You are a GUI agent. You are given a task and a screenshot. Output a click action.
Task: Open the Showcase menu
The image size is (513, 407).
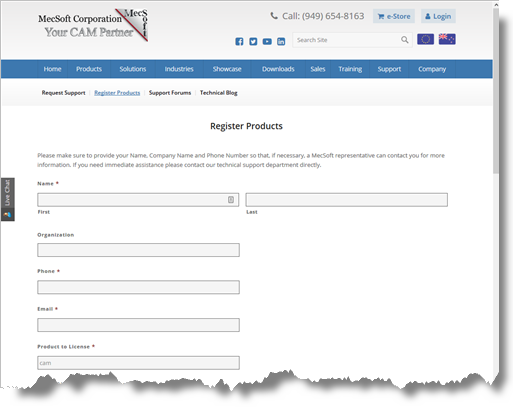(x=227, y=69)
